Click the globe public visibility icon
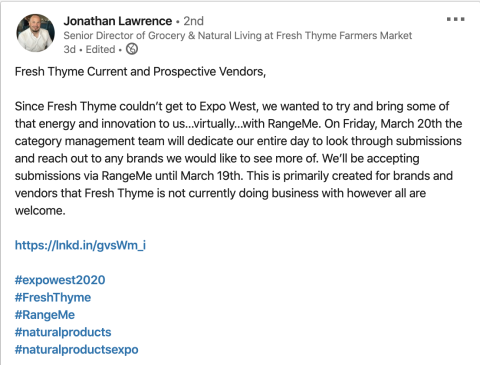The image size is (480, 365). [132, 49]
